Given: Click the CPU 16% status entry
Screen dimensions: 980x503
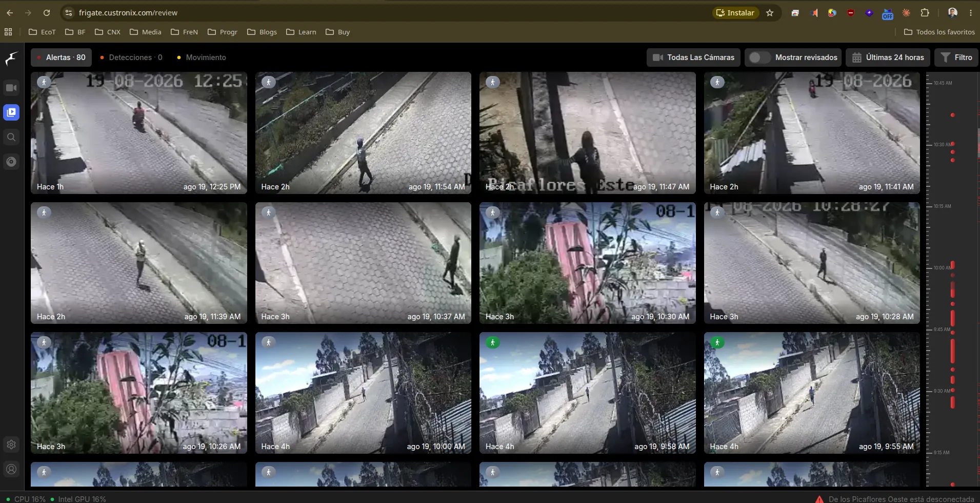Looking at the screenshot, I should [x=26, y=499].
